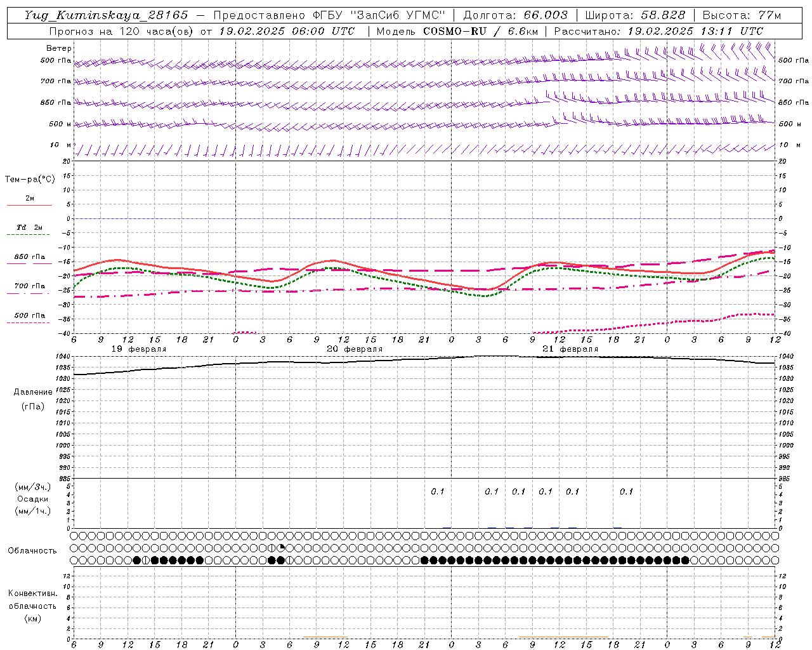Click the Облачность row label

click(x=32, y=550)
